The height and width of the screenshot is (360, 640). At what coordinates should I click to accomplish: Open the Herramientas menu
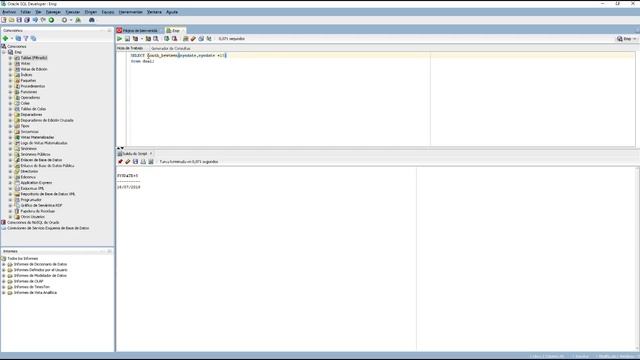(131, 12)
